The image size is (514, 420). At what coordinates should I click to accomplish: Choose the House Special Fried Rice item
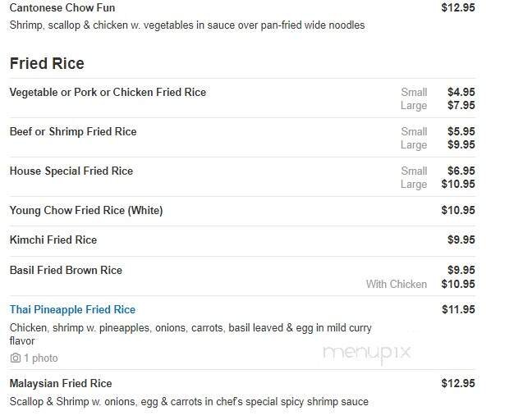(71, 171)
